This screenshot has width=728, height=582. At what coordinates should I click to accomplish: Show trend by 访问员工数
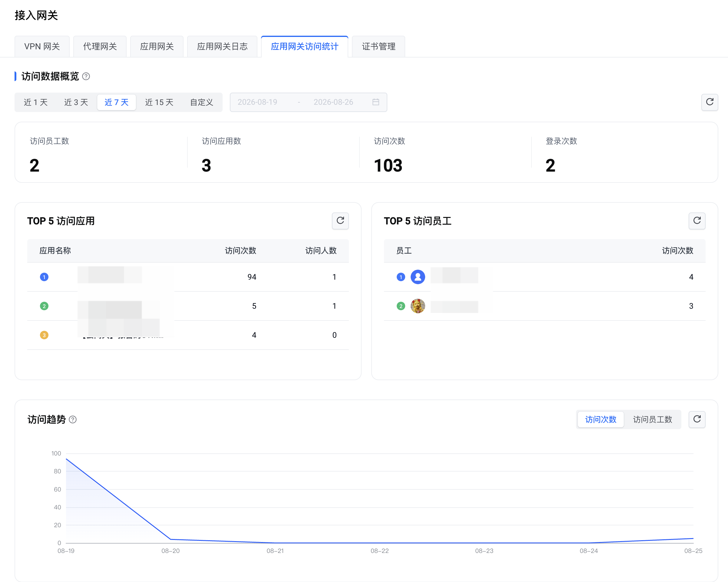click(x=652, y=419)
